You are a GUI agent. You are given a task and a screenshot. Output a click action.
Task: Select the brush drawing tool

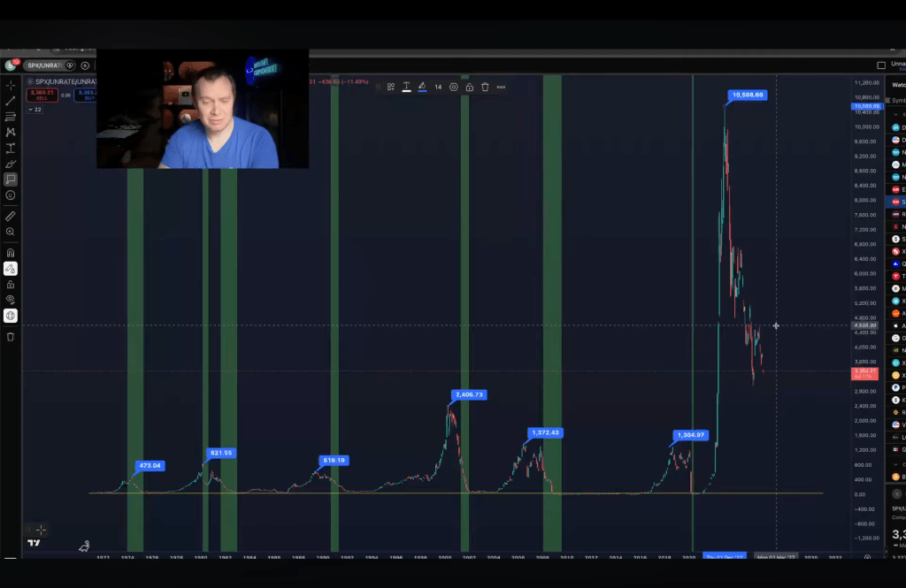click(11, 164)
